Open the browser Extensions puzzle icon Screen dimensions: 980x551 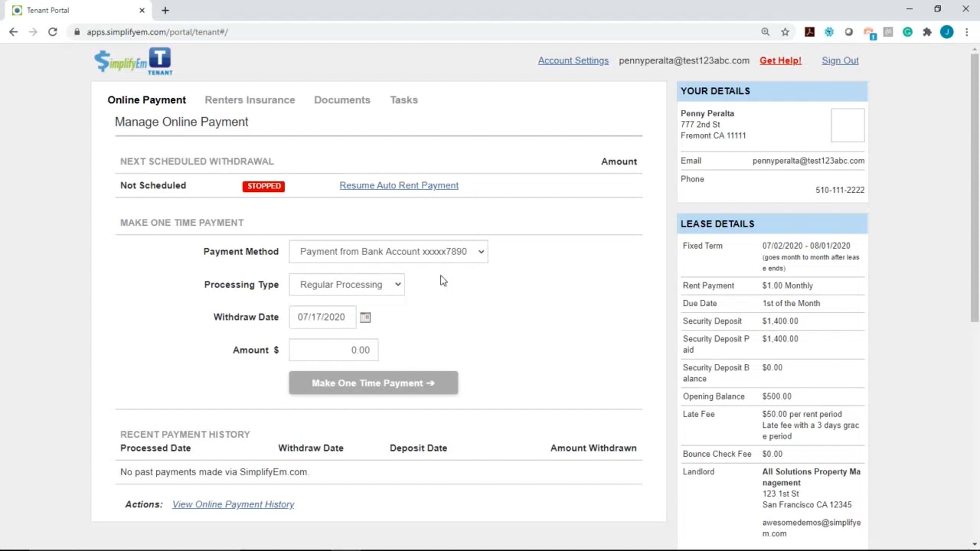click(927, 32)
